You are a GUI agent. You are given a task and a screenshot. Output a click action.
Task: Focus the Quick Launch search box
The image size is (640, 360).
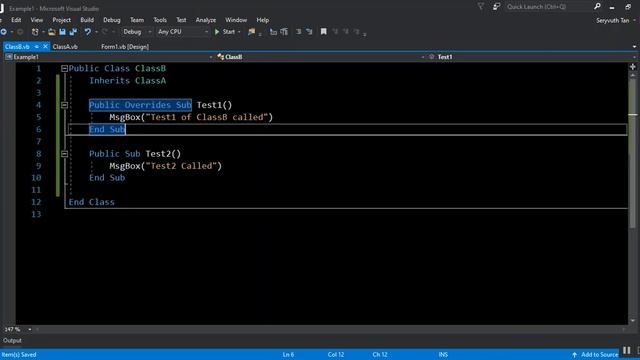(x=548, y=7)
